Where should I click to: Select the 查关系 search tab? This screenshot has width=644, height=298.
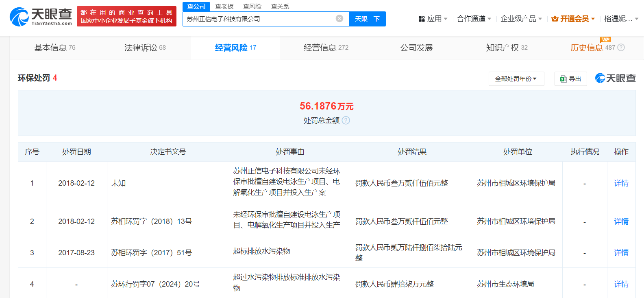click(280, 7)
